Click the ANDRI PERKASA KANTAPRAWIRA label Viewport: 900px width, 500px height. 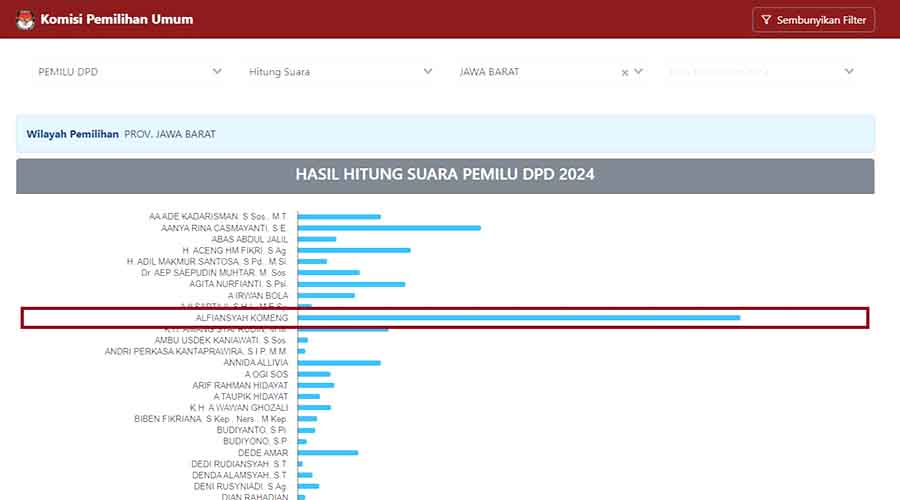196,351
